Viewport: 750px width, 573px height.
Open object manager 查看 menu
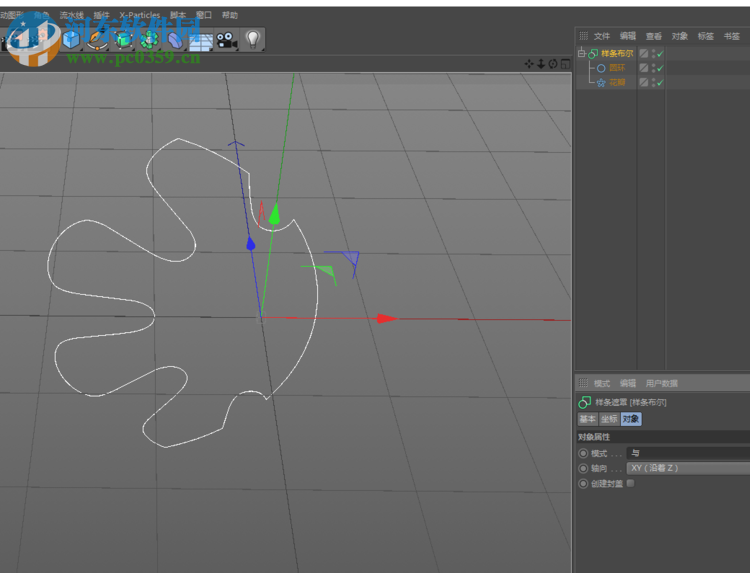point(653,36)
